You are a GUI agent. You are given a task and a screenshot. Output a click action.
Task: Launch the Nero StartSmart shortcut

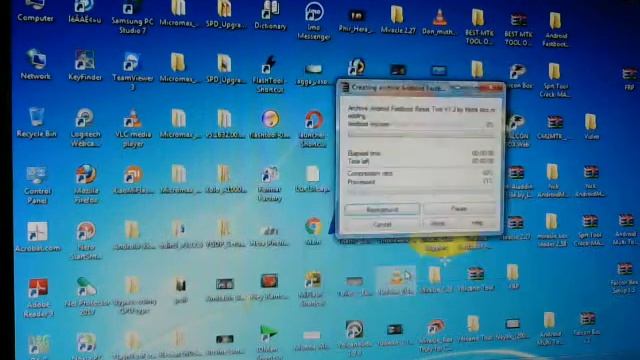86,241
